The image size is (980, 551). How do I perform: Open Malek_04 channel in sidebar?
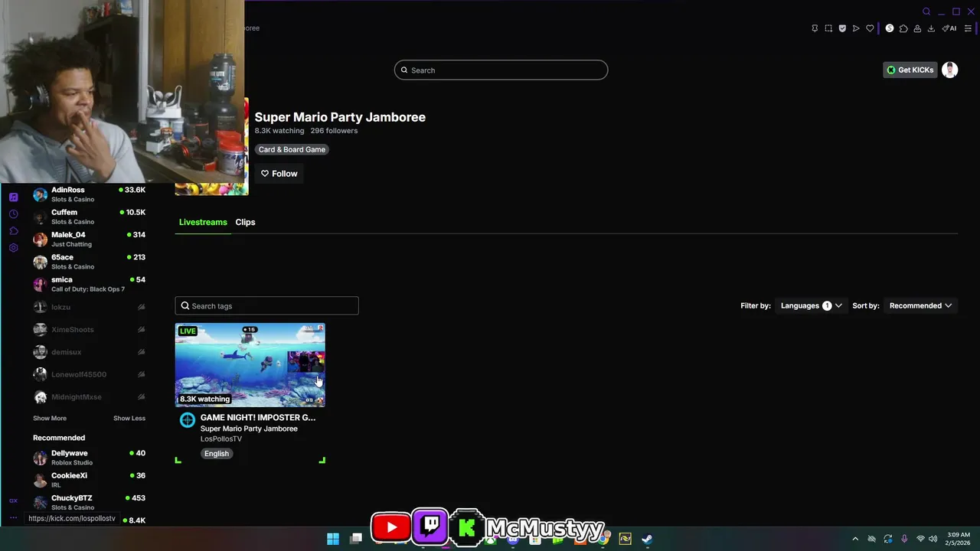[89, 239]
